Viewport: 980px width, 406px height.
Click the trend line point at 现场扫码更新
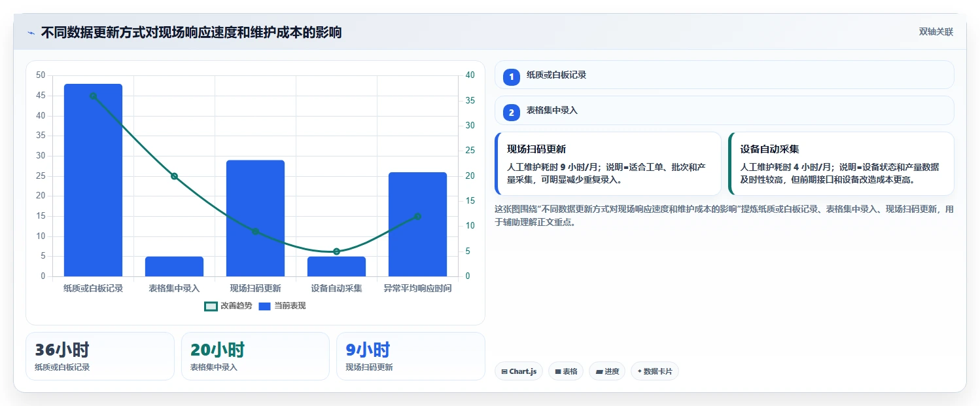pyautogui.click(x=255, y=231)
